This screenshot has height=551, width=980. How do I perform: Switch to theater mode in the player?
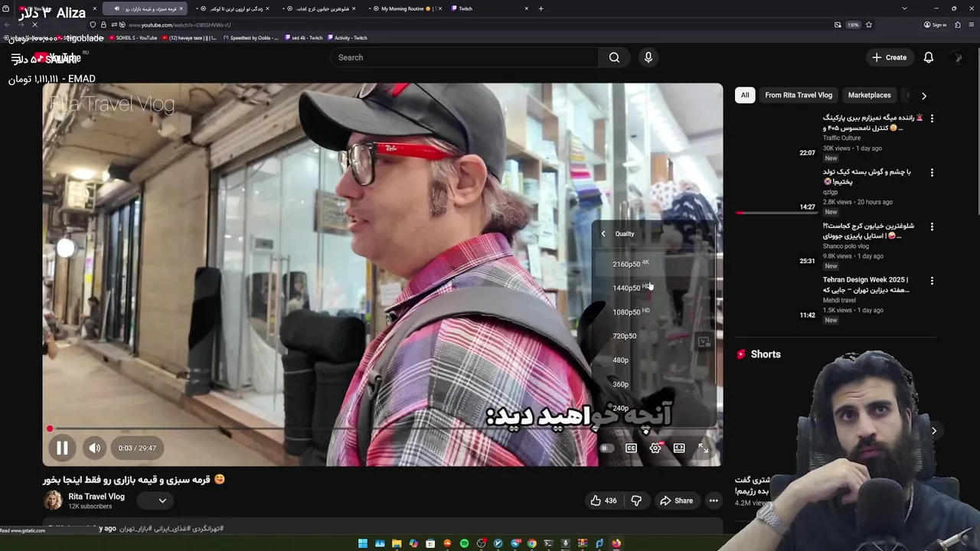tap(679, 448)
